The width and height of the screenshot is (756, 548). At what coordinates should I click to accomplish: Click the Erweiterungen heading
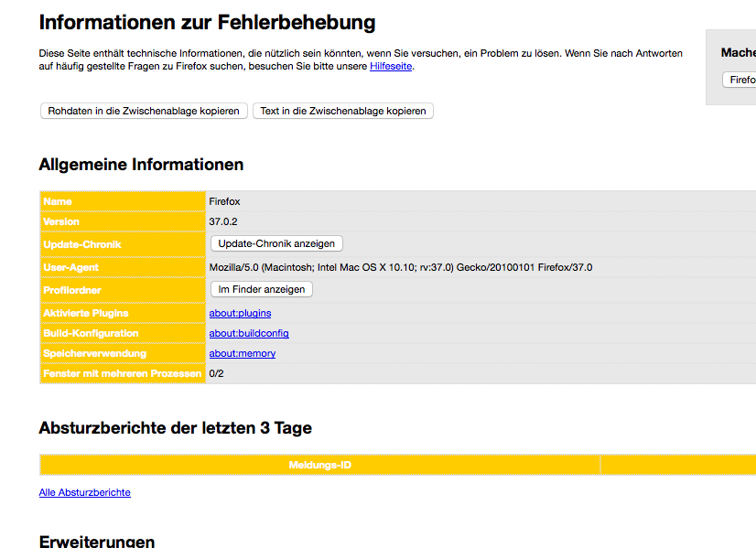click(97, 541)
